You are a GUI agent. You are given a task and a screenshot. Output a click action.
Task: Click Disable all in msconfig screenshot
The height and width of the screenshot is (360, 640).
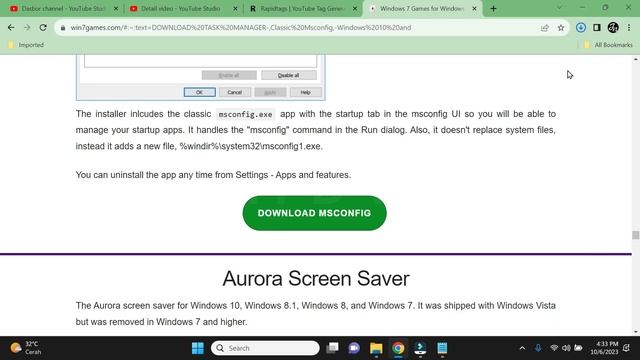tap(289, 75)
